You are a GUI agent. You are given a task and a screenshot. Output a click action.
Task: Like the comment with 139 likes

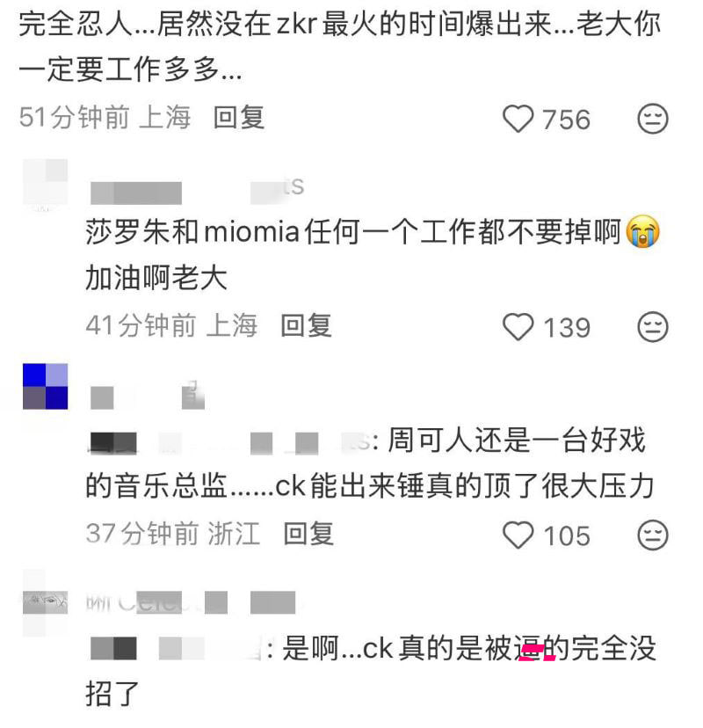click(x=518, y=327)
